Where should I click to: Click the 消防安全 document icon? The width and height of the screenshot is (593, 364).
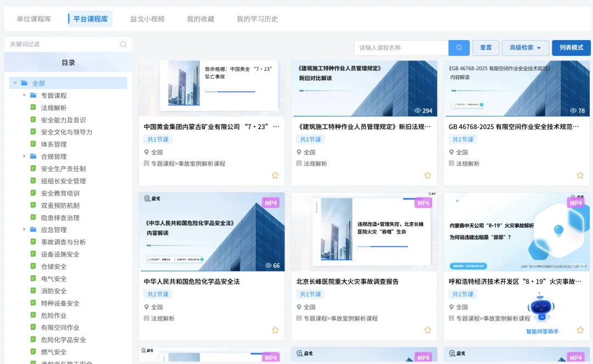(x=33, y=290)
